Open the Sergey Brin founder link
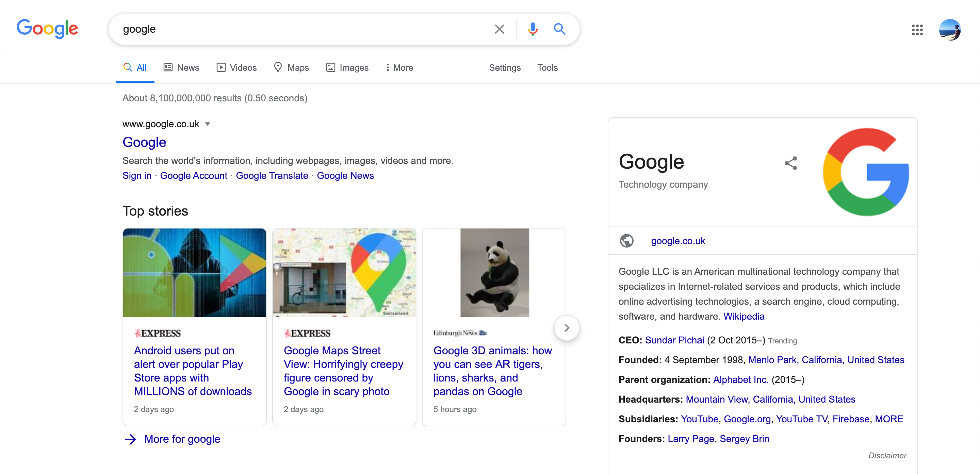The height and width of the screenshot is (474, 980). 744,439
